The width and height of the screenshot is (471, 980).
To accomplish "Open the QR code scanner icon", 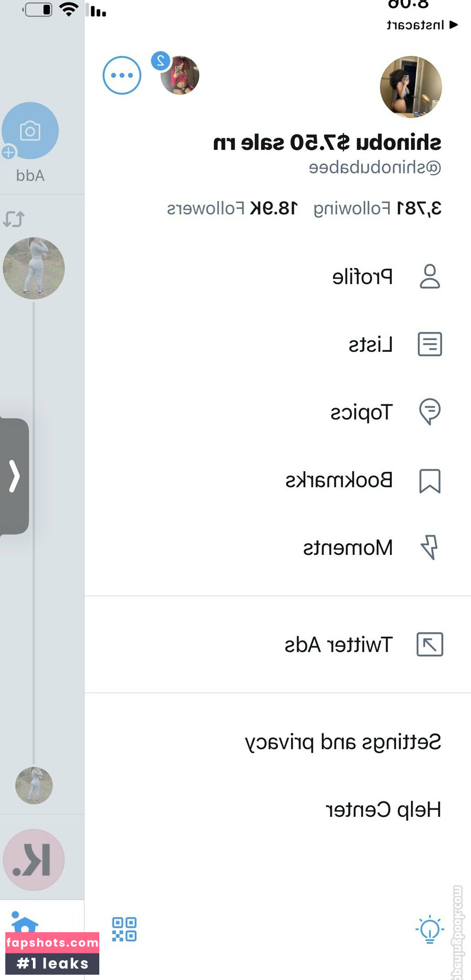I will click(124, 929).
